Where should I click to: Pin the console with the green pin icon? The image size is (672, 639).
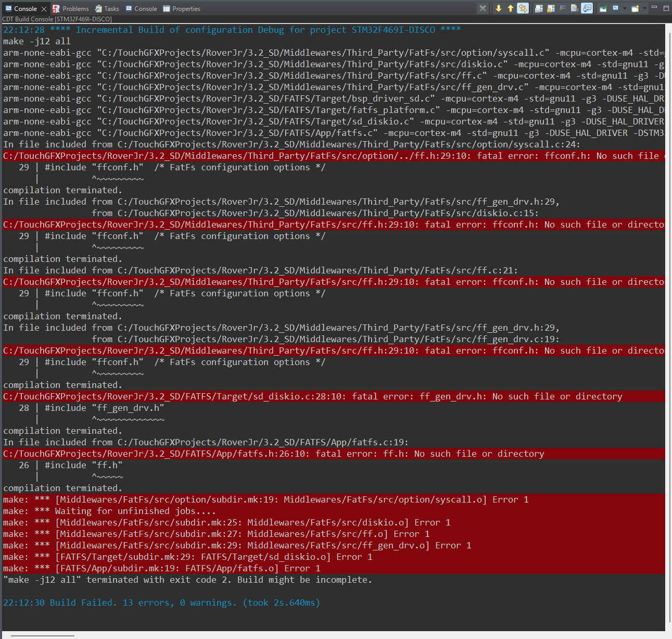[603, 8]
